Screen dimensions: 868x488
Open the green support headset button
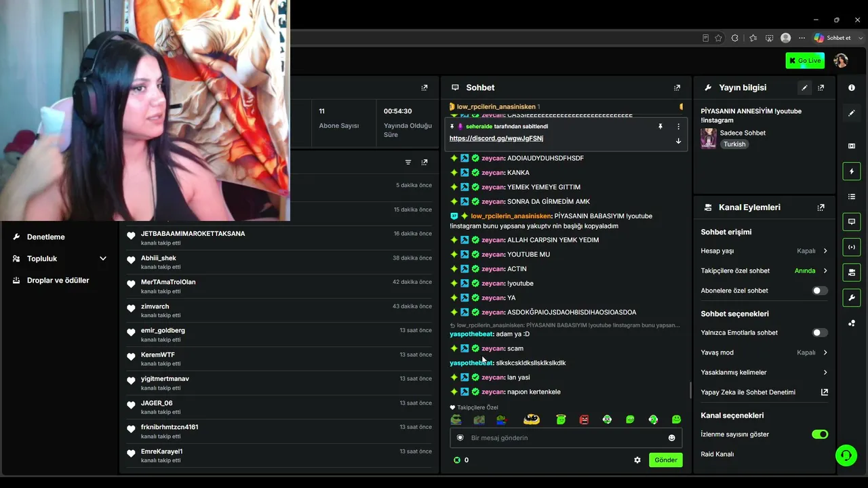[846, 455]
